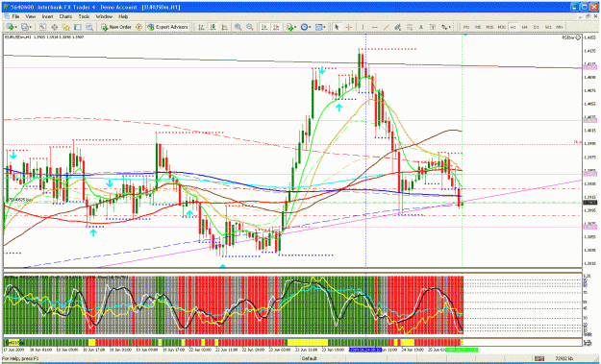
Task: Open the Charts menu
Action: 65,16
